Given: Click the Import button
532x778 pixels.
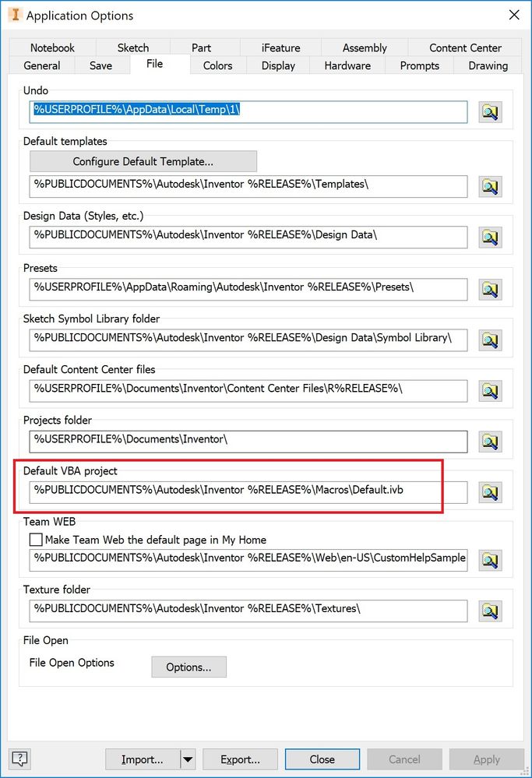Looking at the screenshot, I should click(143, 759).
